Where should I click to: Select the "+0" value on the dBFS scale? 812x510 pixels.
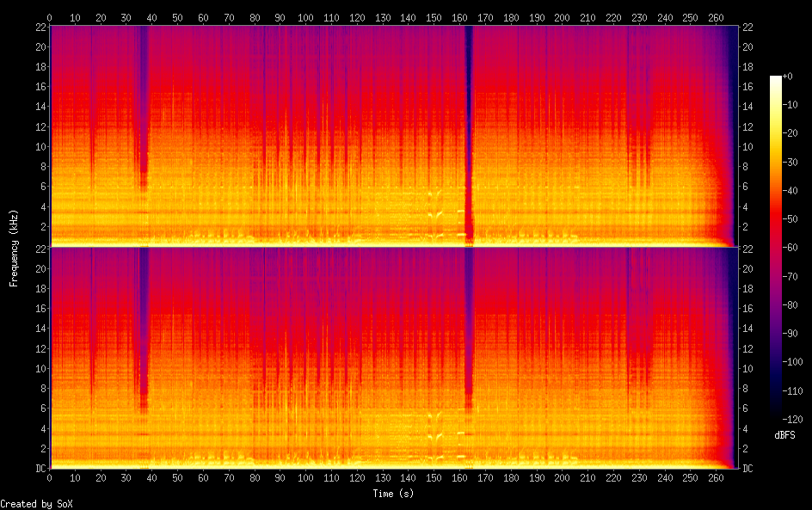pos(787,76)
